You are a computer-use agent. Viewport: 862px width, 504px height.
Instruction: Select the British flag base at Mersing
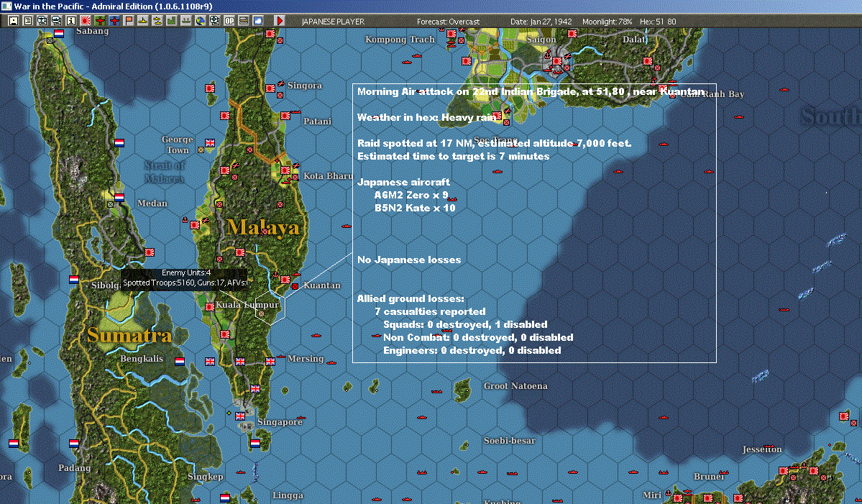coord(270,362)
